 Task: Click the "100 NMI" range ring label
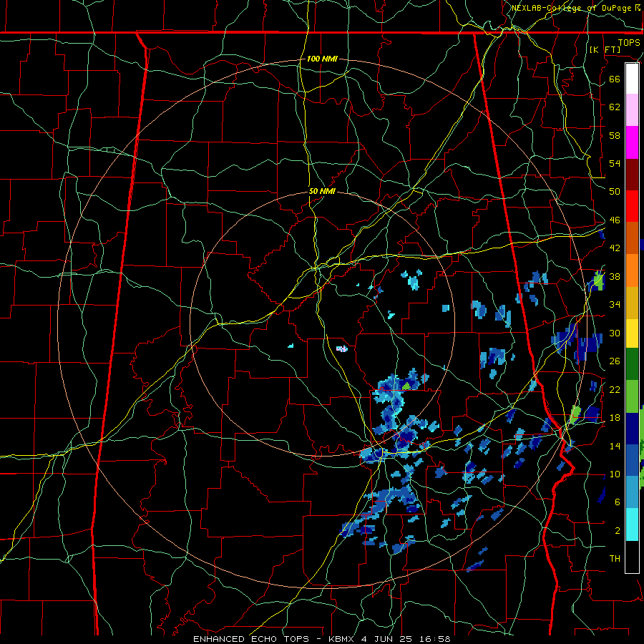pyautogui.click(x=322, y=59)
